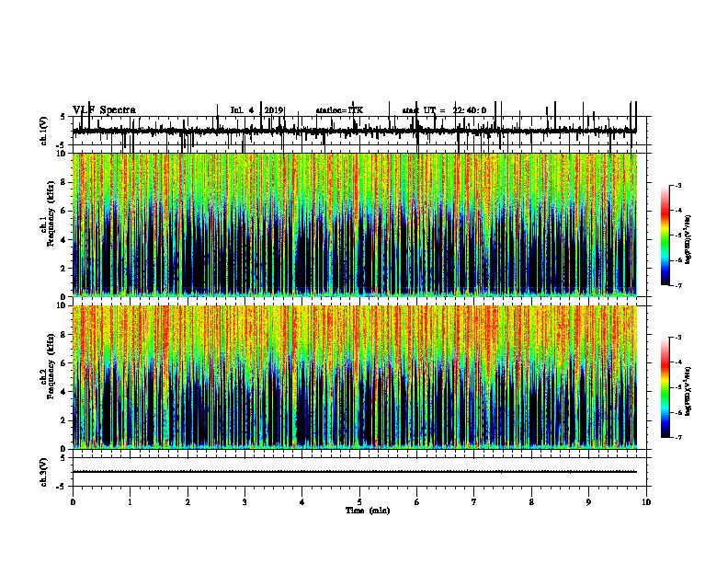Click time axis tick label "6"
This screenshot has height=563, width=728.
click(x=416, y=502)
